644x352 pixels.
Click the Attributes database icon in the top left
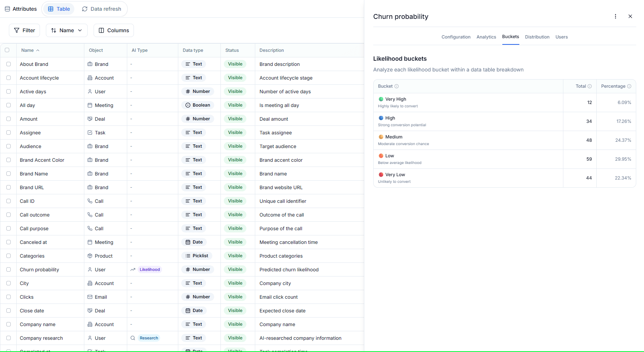click(x=7, y=9)
